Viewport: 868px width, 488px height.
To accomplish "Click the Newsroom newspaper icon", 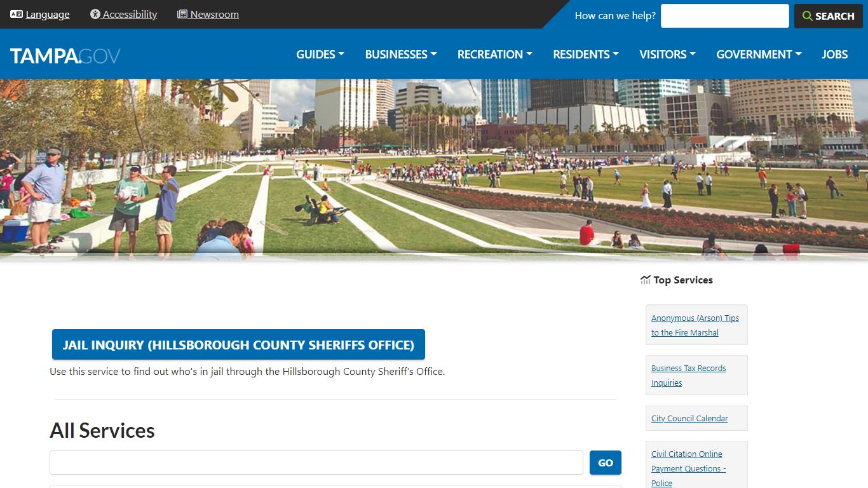I will (x=182, y=14).
